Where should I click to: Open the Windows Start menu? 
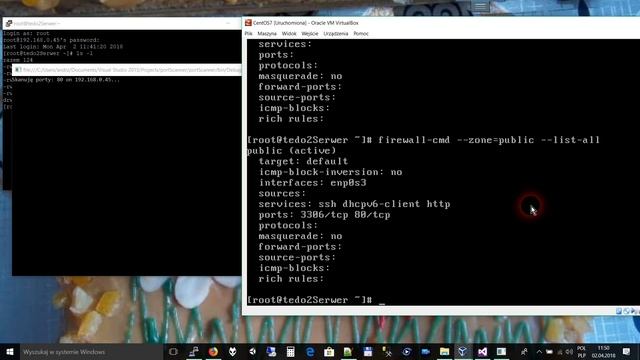(10, 351)
